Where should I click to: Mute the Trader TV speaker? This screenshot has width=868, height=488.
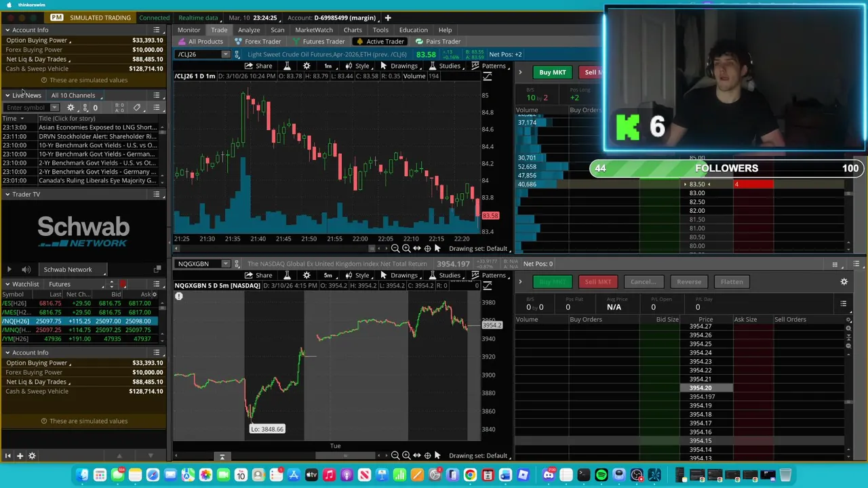pos(26,270)
